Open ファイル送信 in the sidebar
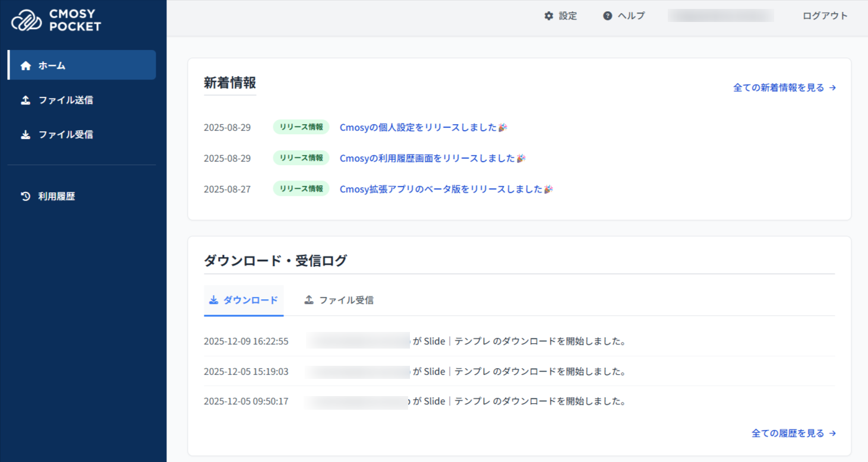This screenshot has width=868, height=462. pyautogui.click(x=65, y=100)
